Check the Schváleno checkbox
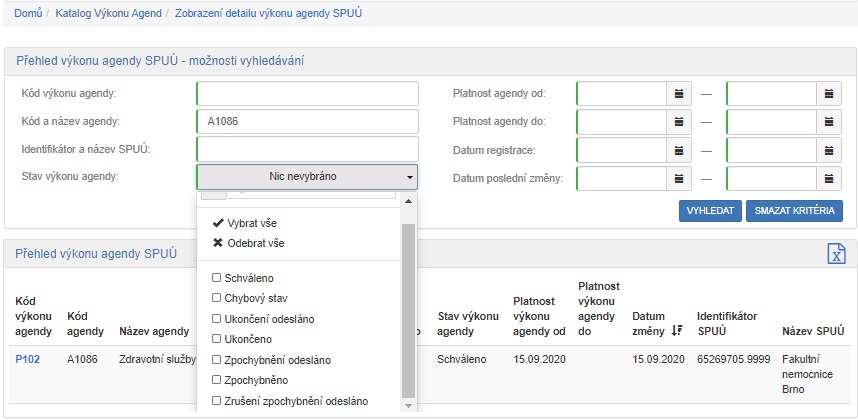Image resolution: width=858 pixels, height=420 pixels. click(x=216, y=277)
